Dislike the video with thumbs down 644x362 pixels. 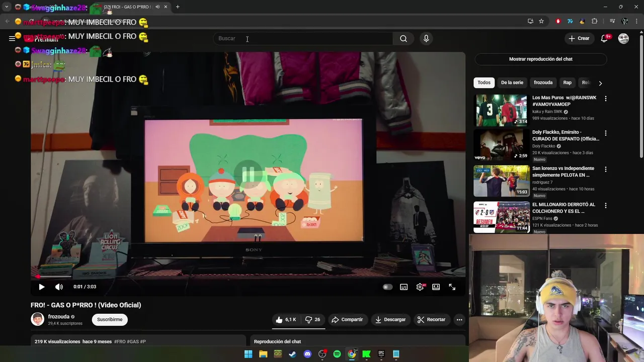click(x=313, y=320)
